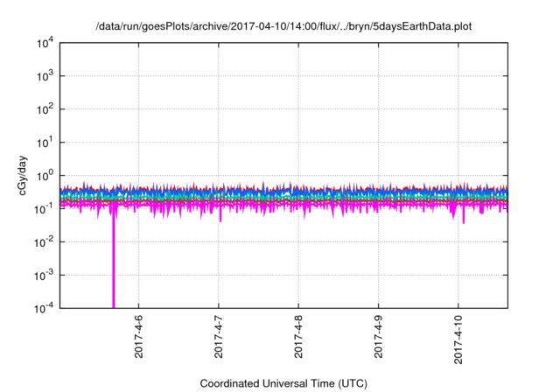The image size is (560, 392).
Task: Click the 2017-4-8 date tick label
Action: 298,336
